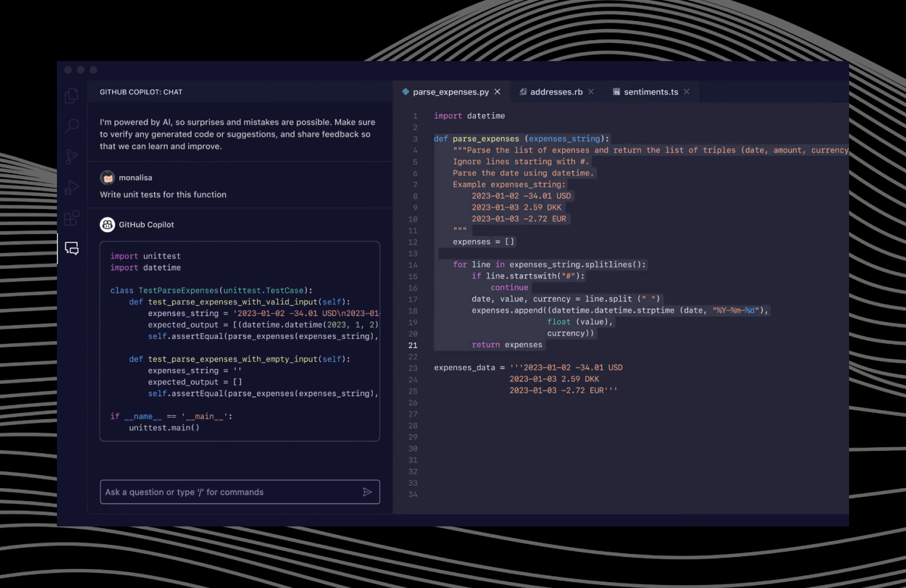Click the 'monalisa' username in chat
Screen dimensions: 906x588
coord(135,178)
